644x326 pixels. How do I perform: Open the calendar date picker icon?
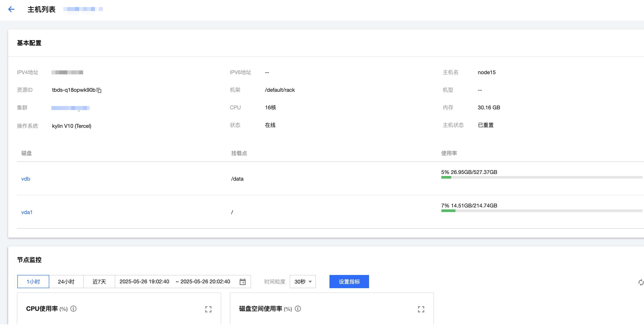(242, 282)
